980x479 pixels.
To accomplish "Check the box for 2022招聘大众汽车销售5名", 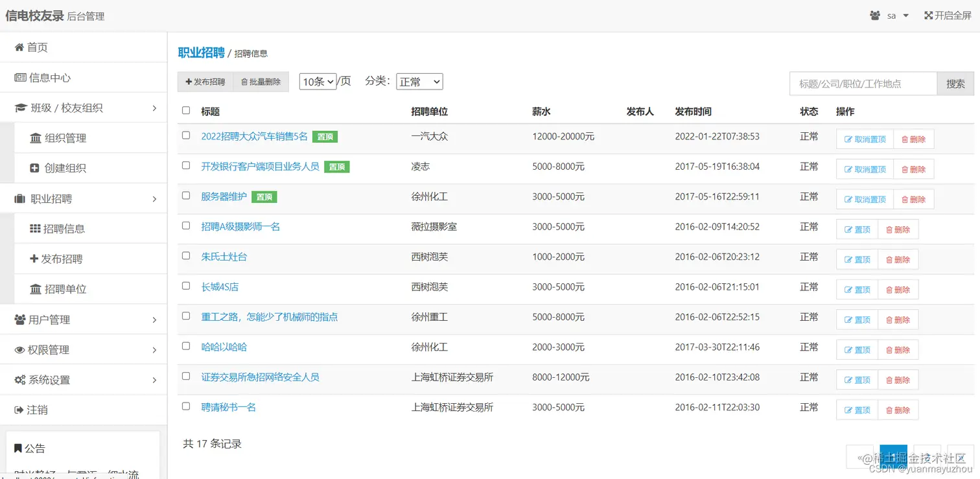I will pos(186,135).
